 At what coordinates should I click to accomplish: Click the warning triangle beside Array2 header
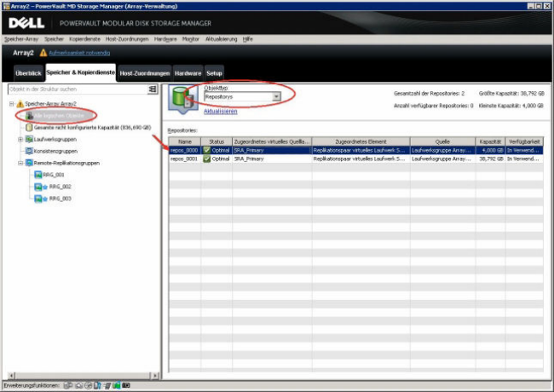(43, 53)
